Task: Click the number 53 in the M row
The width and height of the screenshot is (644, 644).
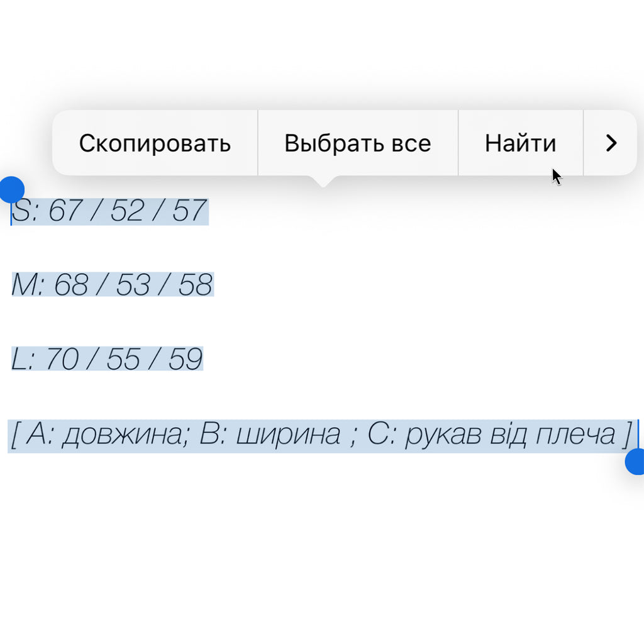Action: click(x=133, y=286)
